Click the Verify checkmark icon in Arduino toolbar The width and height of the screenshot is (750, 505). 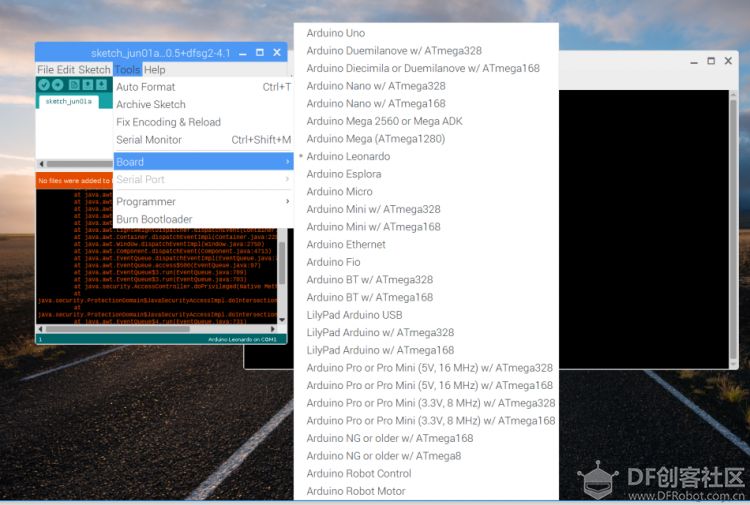[44, 85]
